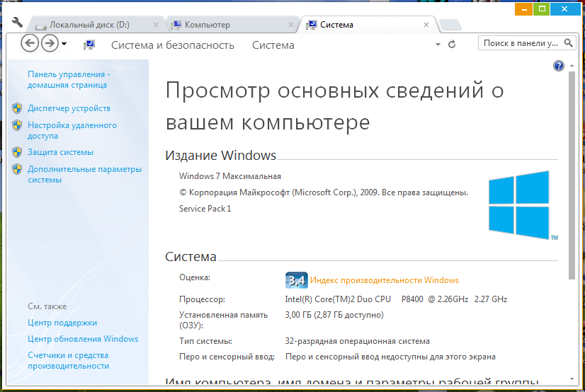Click the Система breadcrumb segment
The height and width of the screenshot is (392, 585).
click(273, 45)
